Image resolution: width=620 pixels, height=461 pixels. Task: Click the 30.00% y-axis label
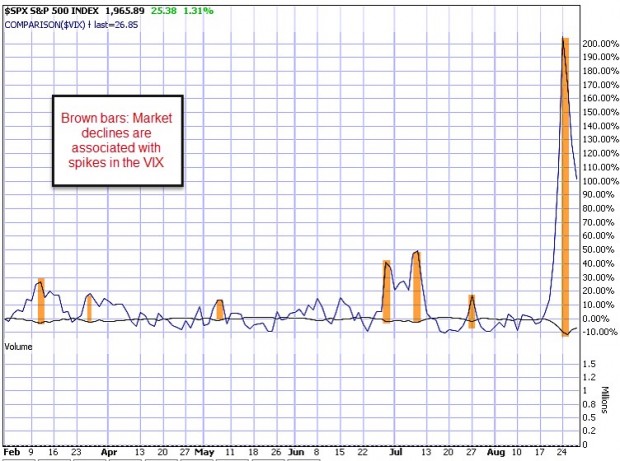coord(601,278)
